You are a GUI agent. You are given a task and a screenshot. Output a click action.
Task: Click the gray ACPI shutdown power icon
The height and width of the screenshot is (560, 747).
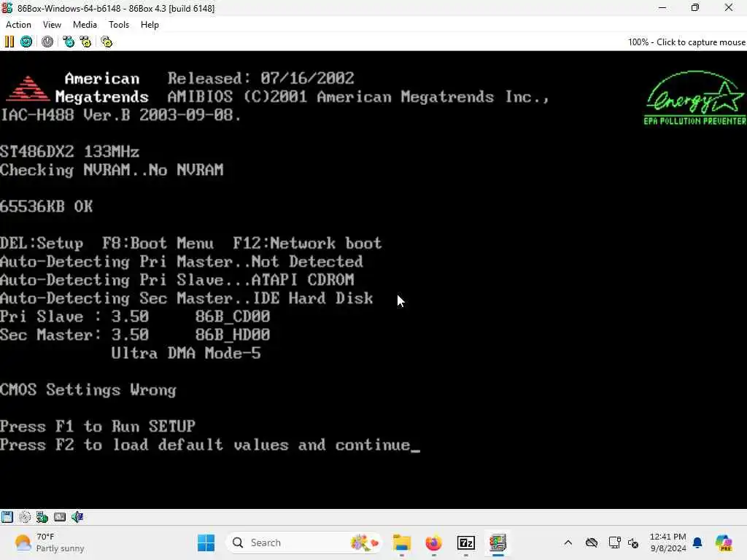click(47, 42)
